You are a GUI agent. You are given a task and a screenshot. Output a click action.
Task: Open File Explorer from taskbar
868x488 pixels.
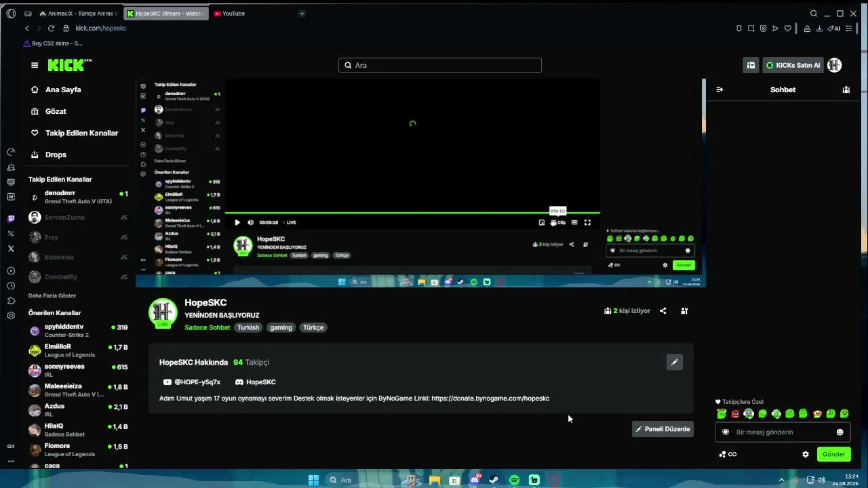pyautogui.click(x=435, y=480)
